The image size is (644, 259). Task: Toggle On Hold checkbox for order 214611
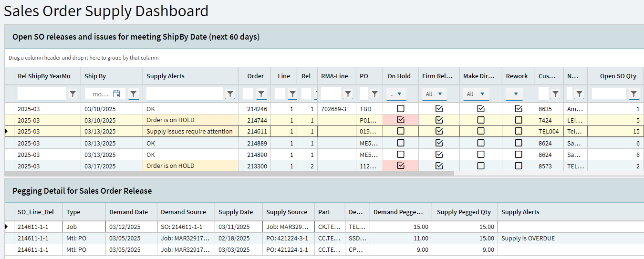click(401, 131)
